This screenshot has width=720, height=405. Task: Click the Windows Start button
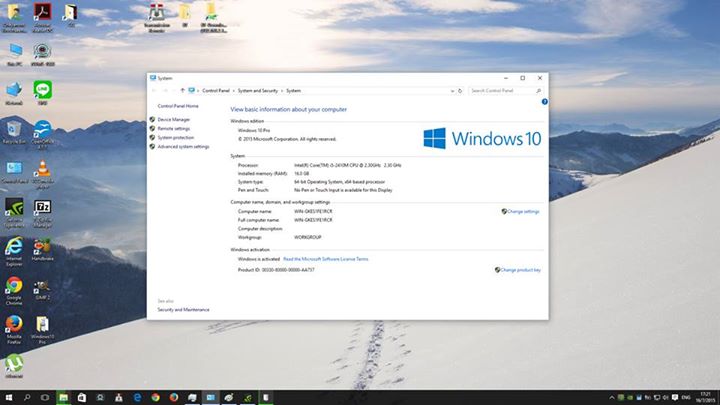[x=9, y=397]
